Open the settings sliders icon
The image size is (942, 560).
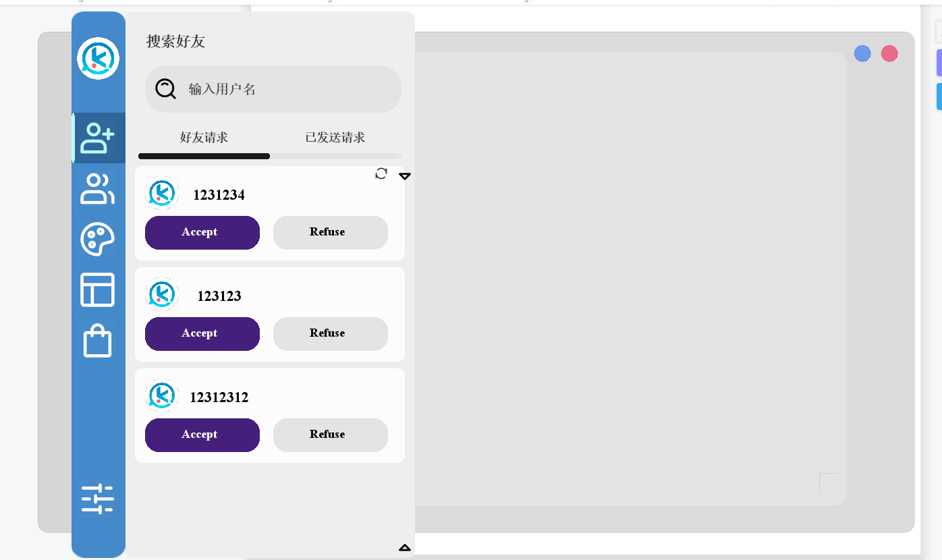click(98, 499)
